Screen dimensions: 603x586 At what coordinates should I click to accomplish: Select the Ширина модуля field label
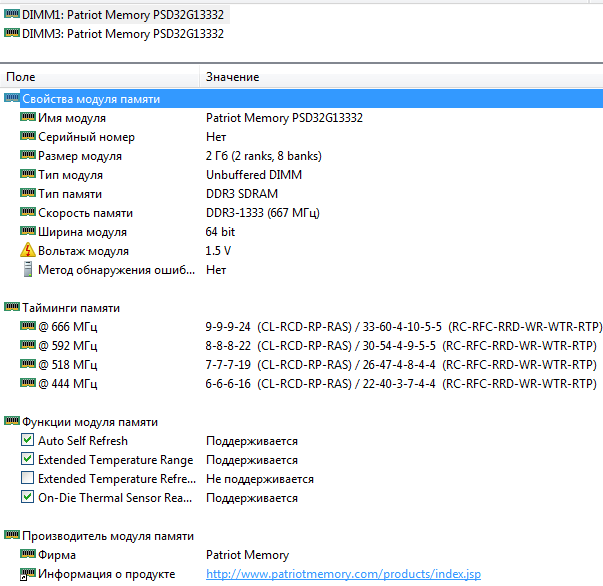pyautogui.click(x=82, y=232)
